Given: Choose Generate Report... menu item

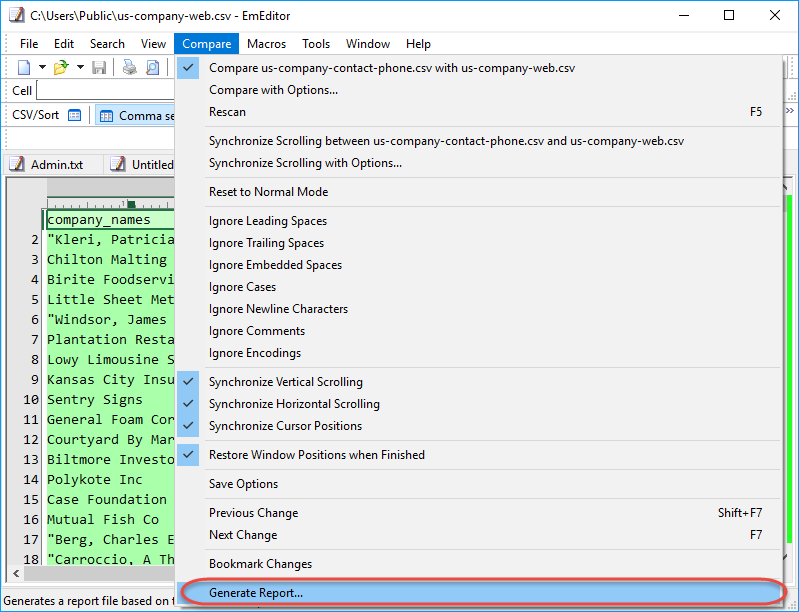Looking at the screenshot, I should click(478, 593).
